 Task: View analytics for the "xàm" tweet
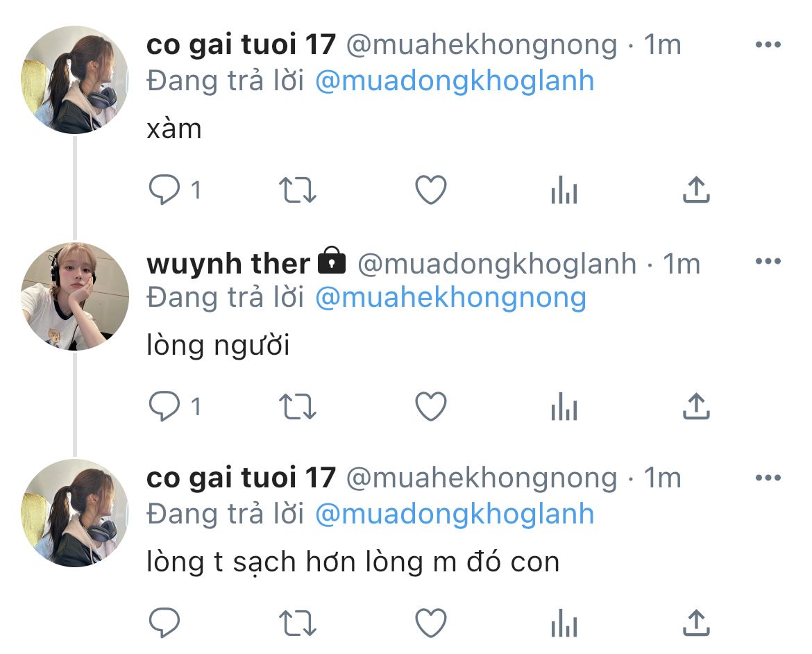point(564,190)
